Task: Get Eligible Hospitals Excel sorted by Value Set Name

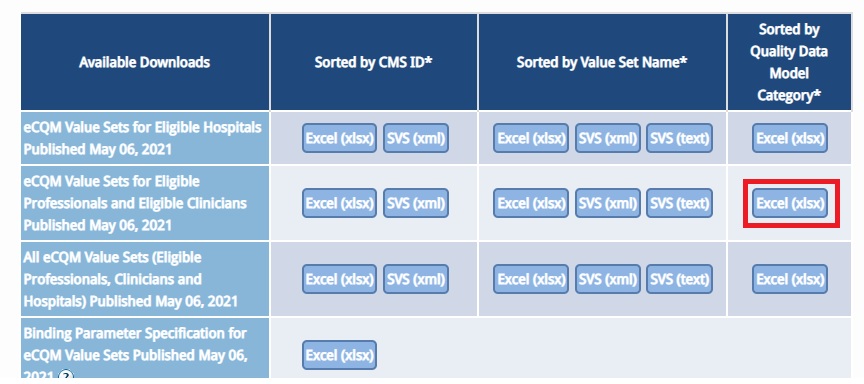Action: pos(531,138)
